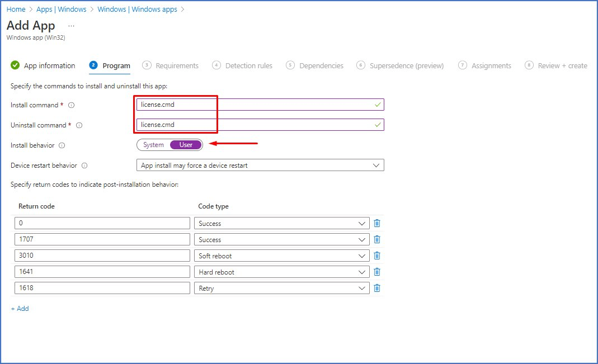This screenshot has width=598, height=364.
Task: Open the Device restart behavior dropdown
Action: point(260,166)
